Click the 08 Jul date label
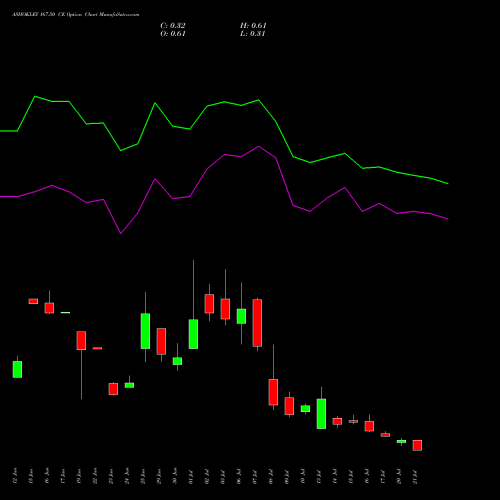The image size is (500, 500). click(x=271, y=476)
